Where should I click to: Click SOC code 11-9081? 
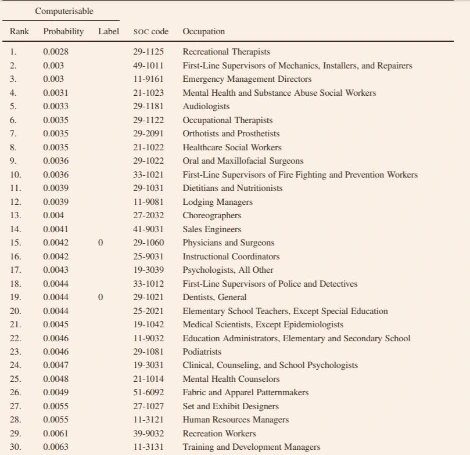tap(148, 202)
